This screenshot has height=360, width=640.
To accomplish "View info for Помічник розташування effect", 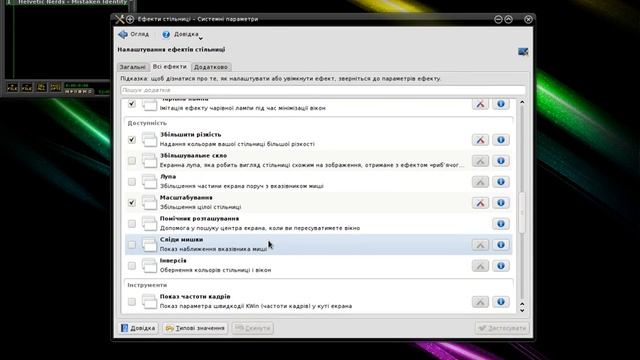I will (x=500, y=224).
